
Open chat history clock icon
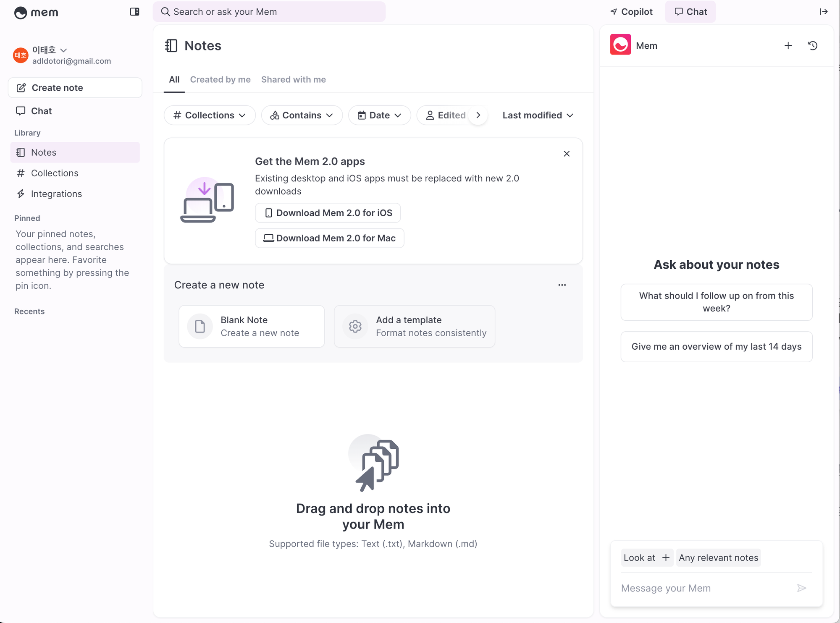813,46
